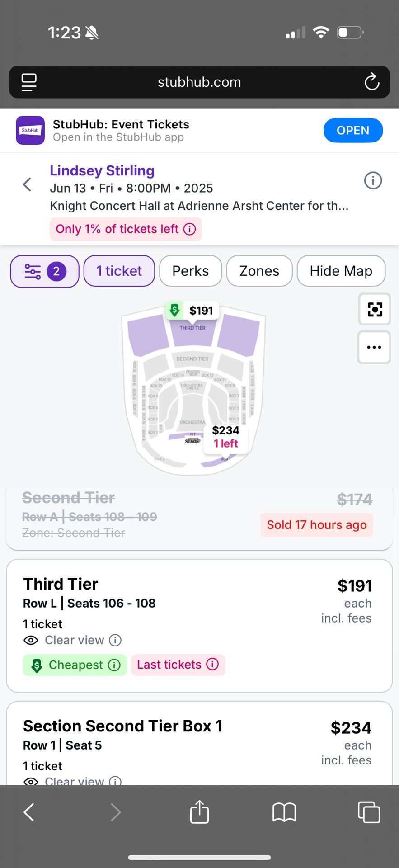Reload the page with the refresh icon
The width and height of the screenshot is (399, 868).
(x=371, y=82)
